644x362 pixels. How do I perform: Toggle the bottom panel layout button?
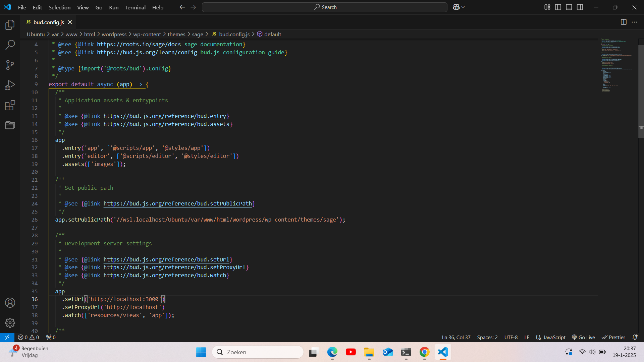(569, 7)
